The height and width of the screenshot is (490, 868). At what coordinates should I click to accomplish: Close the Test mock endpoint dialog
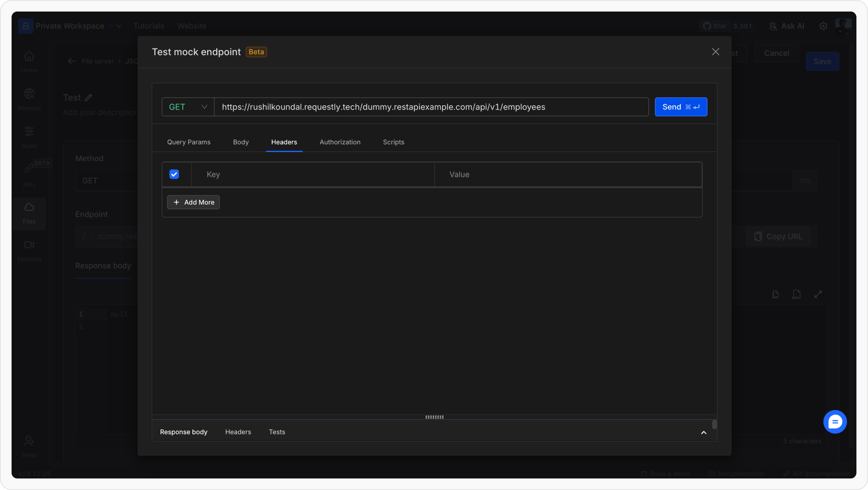715,52
